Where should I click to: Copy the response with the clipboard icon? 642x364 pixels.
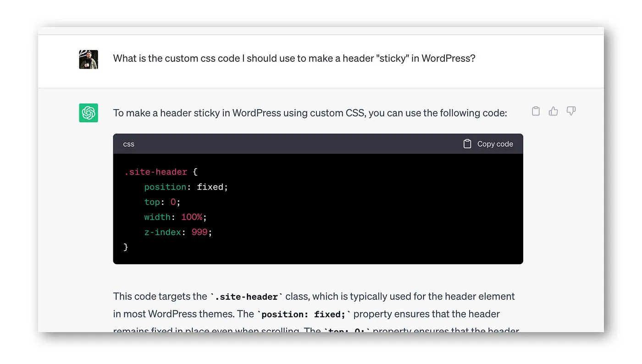pos(536,111)
